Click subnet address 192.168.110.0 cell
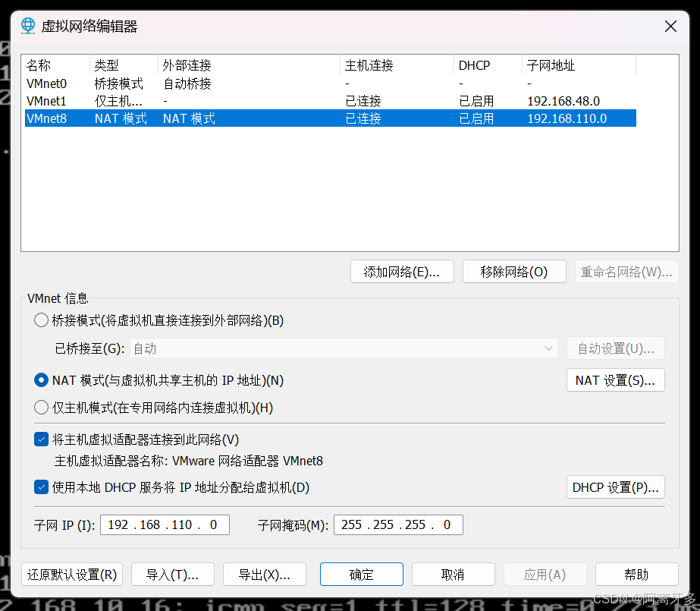 [567, 118]
